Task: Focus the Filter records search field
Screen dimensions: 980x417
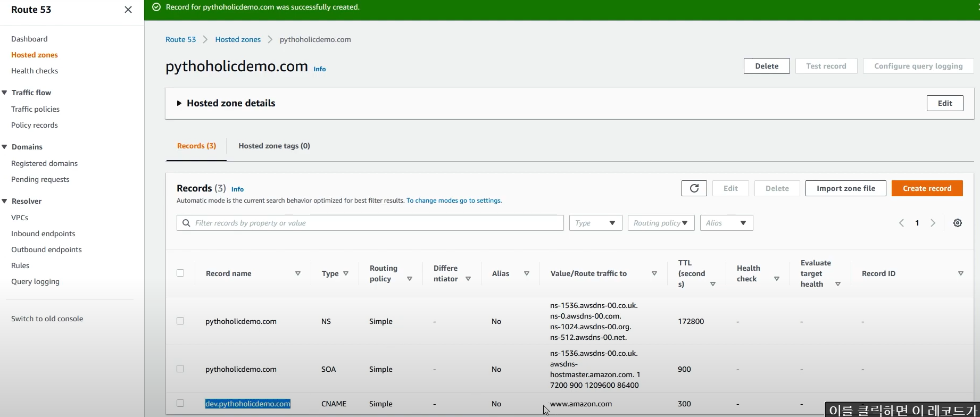Action: click(x=370, y=223)
